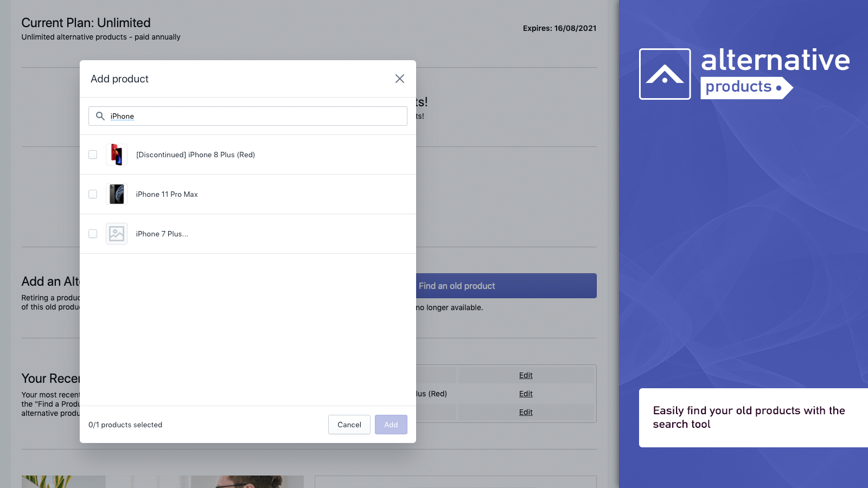The height and width of the screenshot is (488, 868).
Task: Click the last Edit link in the list
Action: click(x=525, y=412)
